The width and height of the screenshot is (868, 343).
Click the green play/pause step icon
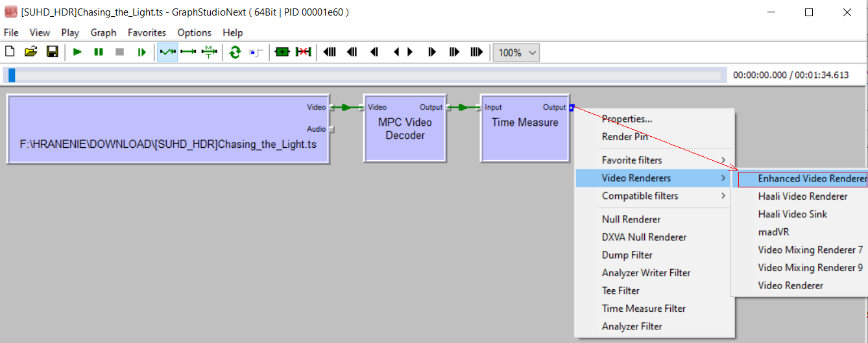141,52
